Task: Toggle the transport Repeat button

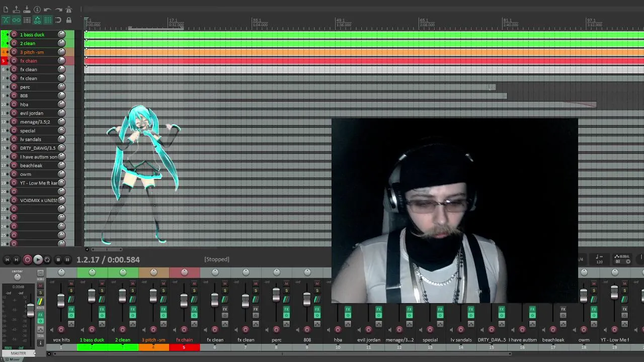Action: point(47,259)
